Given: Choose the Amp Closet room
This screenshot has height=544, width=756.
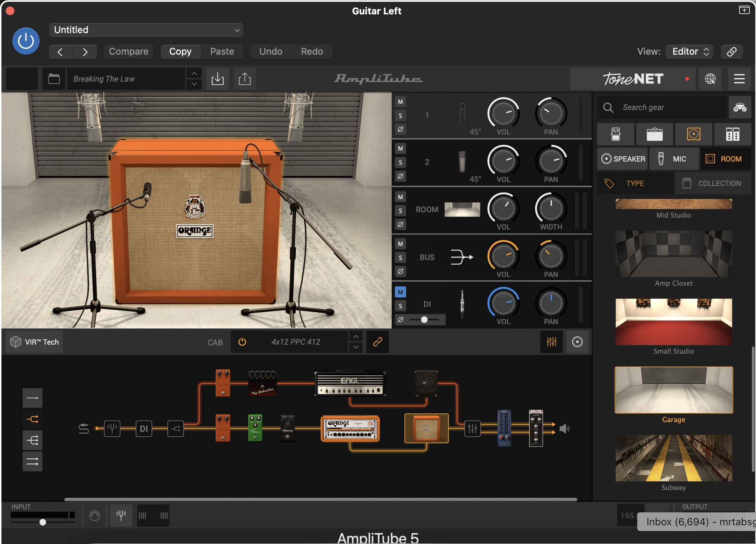Looking at the screenshot, I should coord(674,254).
